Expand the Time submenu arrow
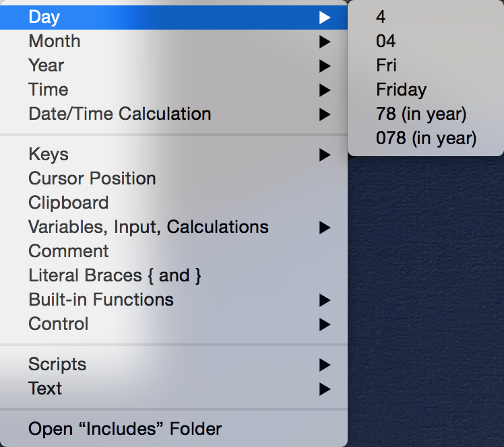 (325, 90)
